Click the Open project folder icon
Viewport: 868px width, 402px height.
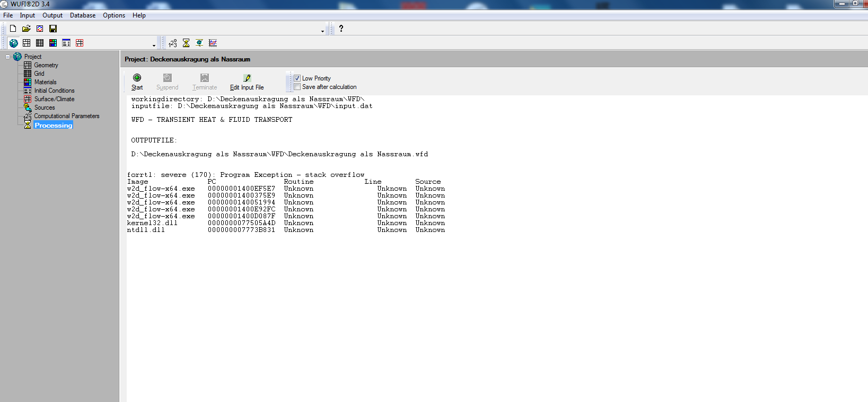point(26,29)
